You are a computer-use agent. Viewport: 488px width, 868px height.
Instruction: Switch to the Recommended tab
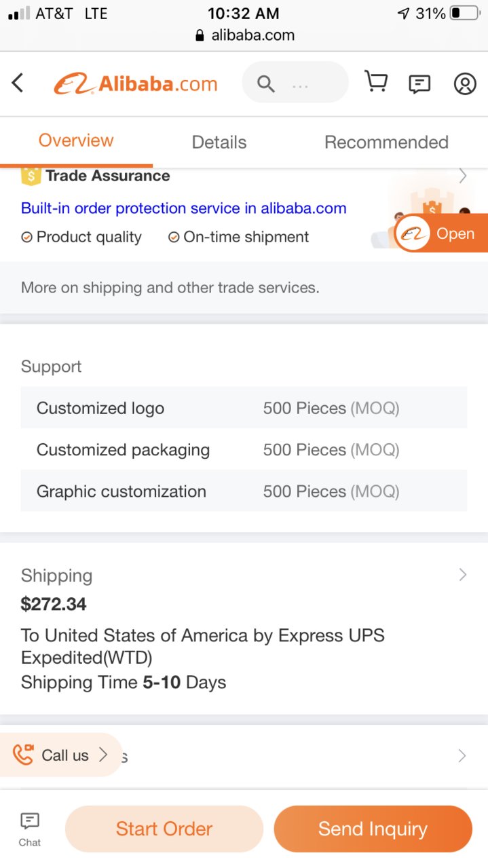(386, 142)
